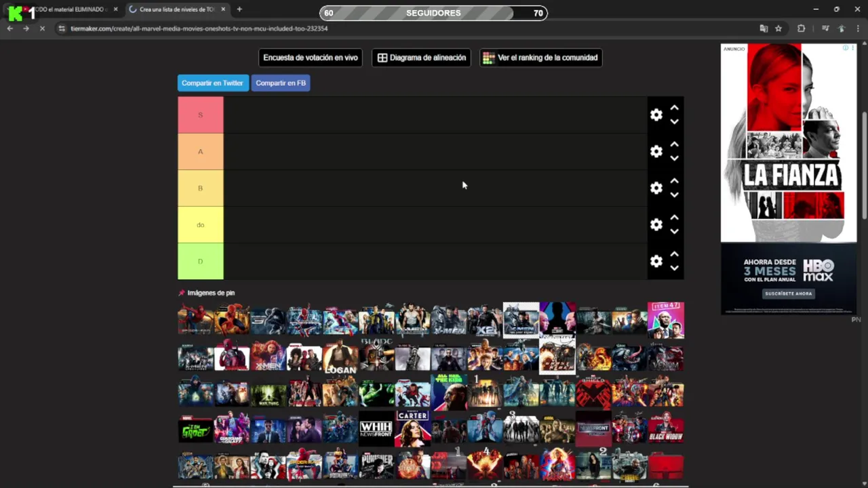Open 'Diagrama de alineación' button

[421, 58]
